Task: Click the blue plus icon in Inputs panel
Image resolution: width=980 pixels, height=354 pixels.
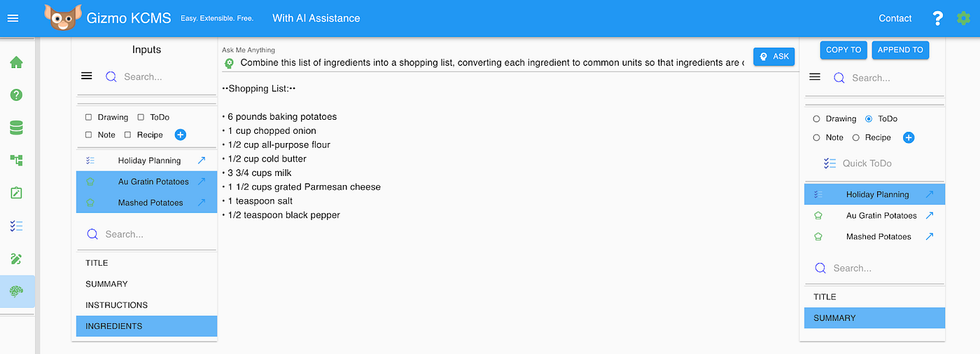Action: pyautogui.click(x=180, y=135)
